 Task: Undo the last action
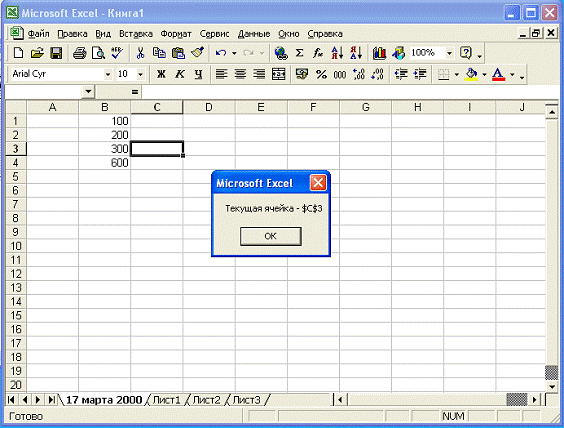[x=221, y=53]
